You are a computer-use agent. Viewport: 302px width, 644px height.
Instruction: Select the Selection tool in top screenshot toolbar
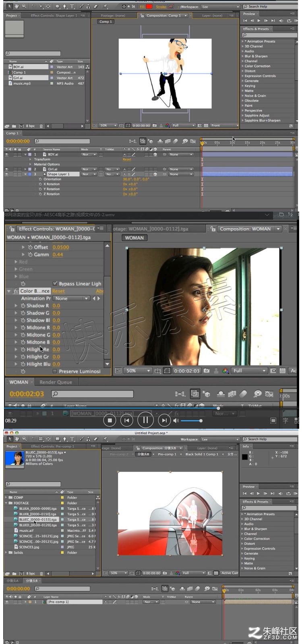[10, 6]
